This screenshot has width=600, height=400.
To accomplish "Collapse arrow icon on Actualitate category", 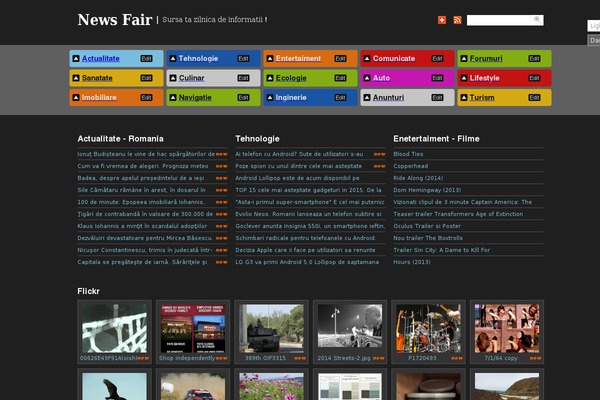I will (x=76, y=59).
